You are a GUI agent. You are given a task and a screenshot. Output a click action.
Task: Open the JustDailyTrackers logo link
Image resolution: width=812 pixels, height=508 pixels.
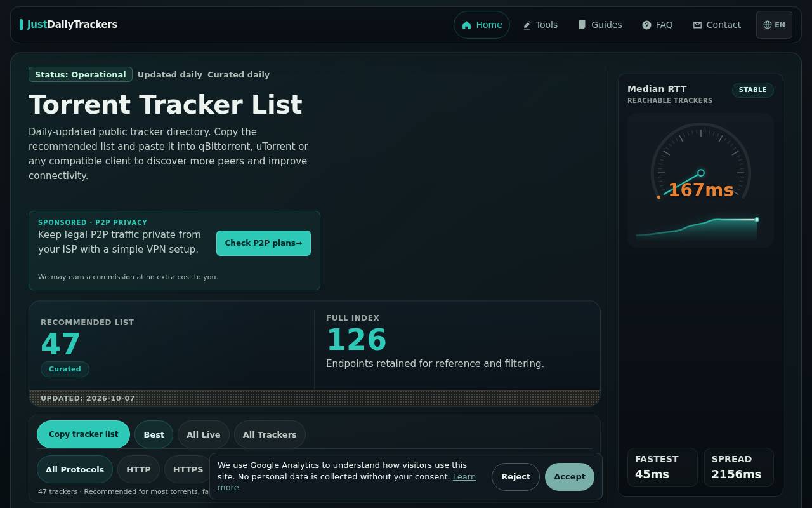tap(69, 25)
